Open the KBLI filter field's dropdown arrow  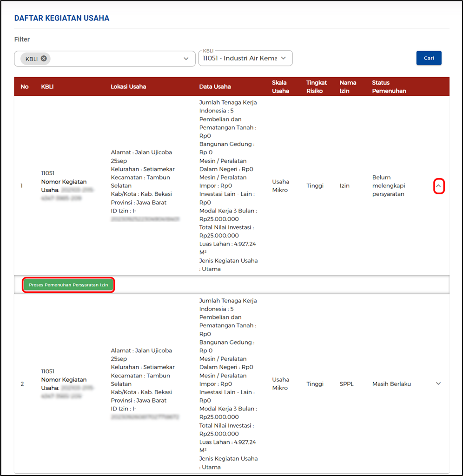point(185,59)
